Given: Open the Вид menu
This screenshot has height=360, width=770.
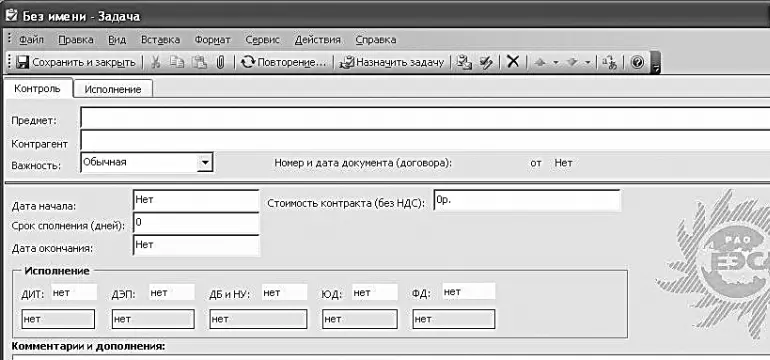Looking at the screenshot, I should pos(117,40).
